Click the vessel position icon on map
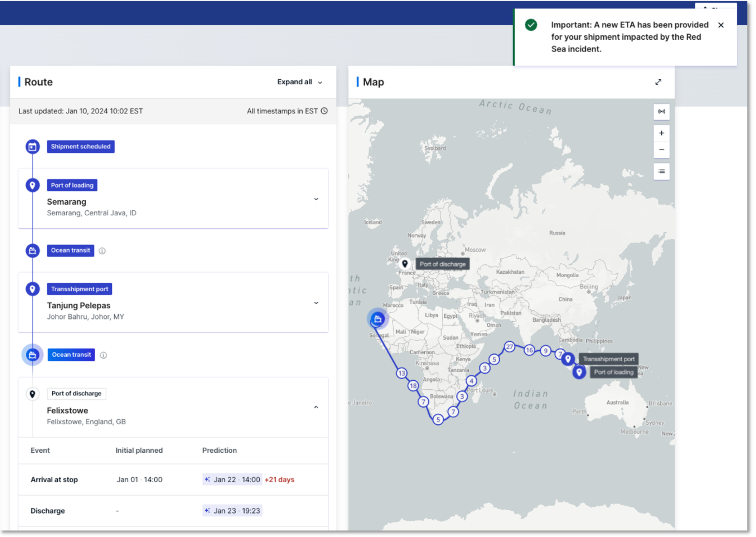Screen dimensions: 756x537 [378, 319]
